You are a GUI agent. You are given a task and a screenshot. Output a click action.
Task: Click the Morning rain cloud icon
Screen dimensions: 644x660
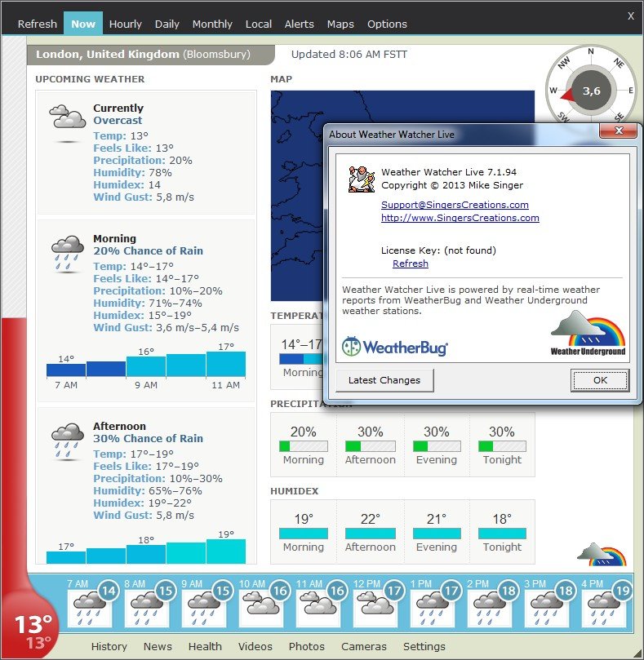click(x=68, y=253)
